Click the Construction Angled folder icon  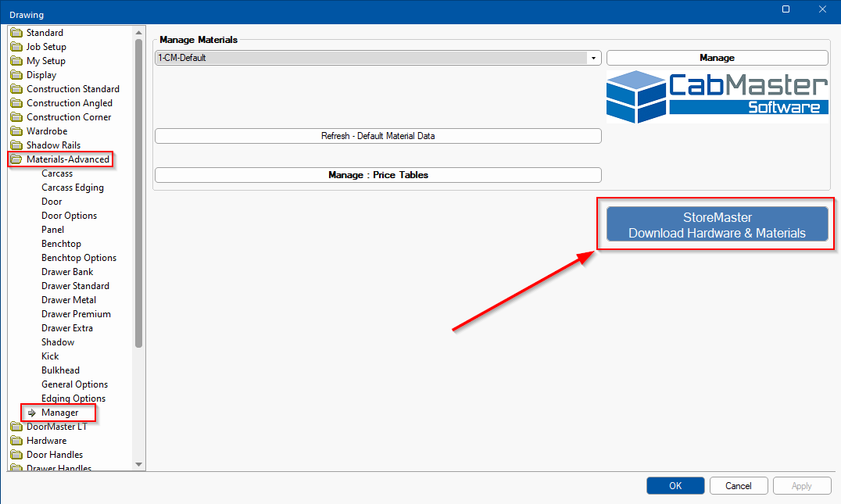click(x=16, y=103)
